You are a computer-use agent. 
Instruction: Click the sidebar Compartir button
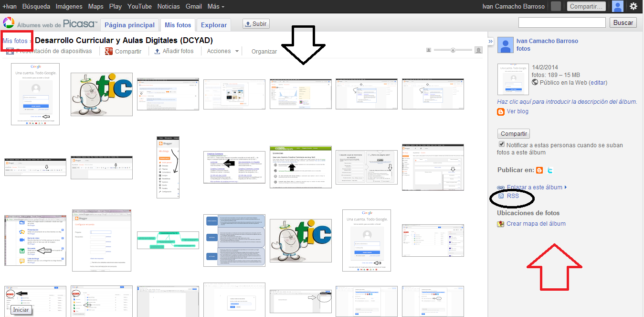tap(514, 134)
